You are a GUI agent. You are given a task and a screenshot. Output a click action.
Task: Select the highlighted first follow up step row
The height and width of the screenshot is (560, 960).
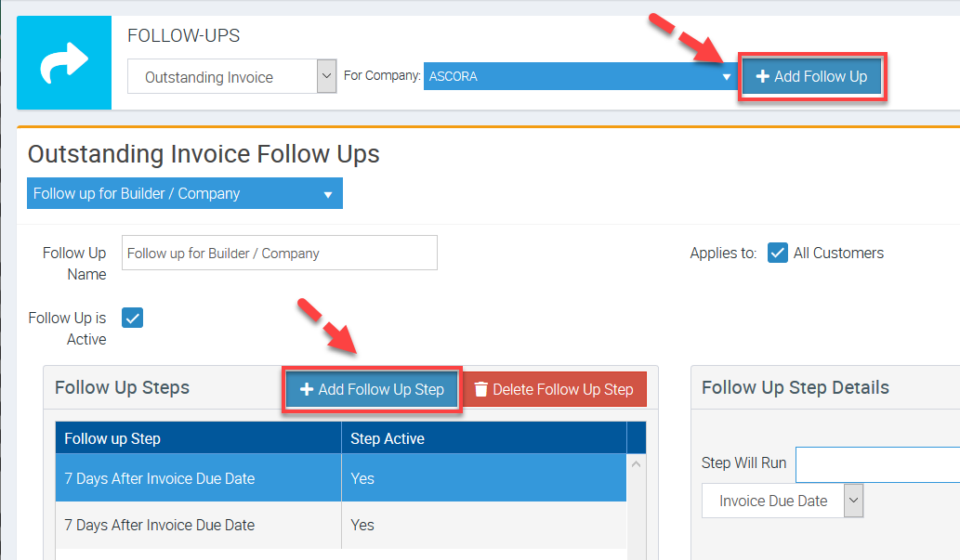click(x=198, y=478)
